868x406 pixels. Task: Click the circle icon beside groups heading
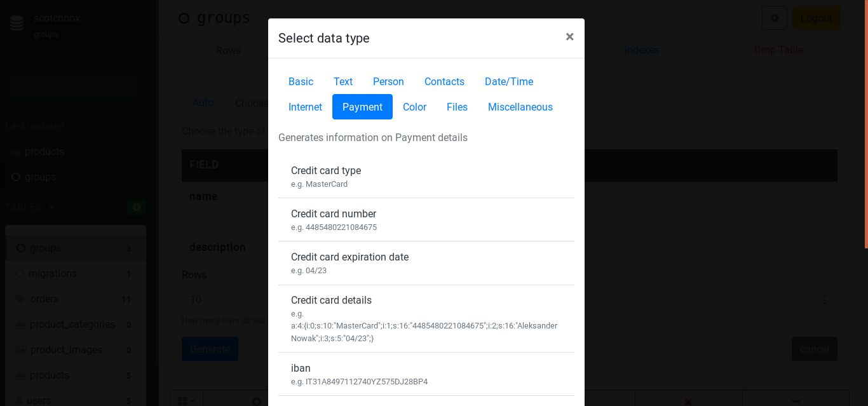184,18
